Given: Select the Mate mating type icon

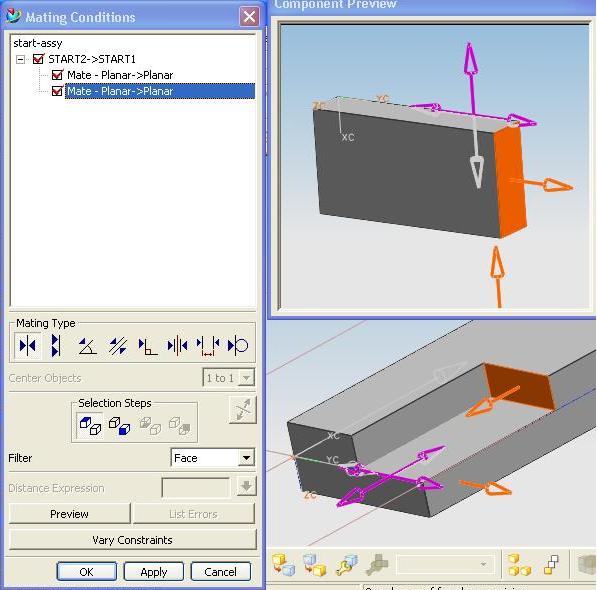Looking at the screenshot, I should tap(27, 346).
